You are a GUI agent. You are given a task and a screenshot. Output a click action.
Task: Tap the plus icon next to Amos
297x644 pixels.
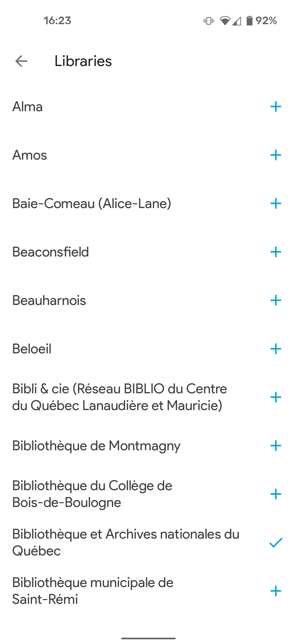tap(276, 155)
